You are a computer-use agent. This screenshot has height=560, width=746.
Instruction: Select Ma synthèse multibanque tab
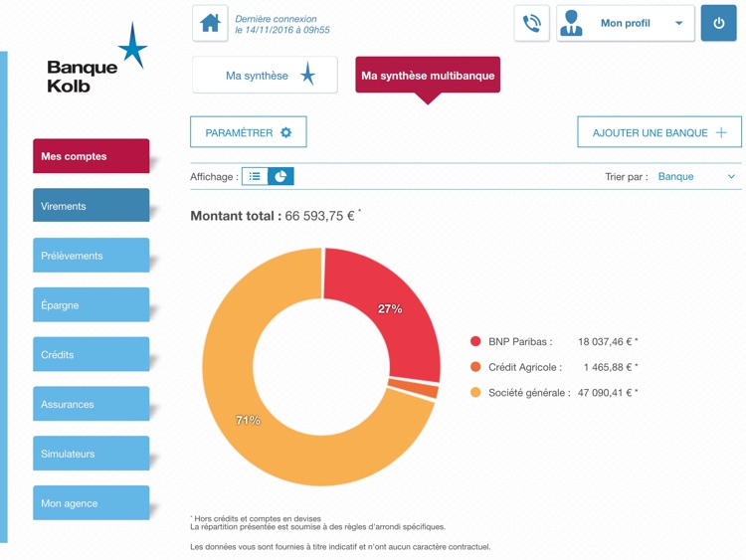(x=428, y=76)
